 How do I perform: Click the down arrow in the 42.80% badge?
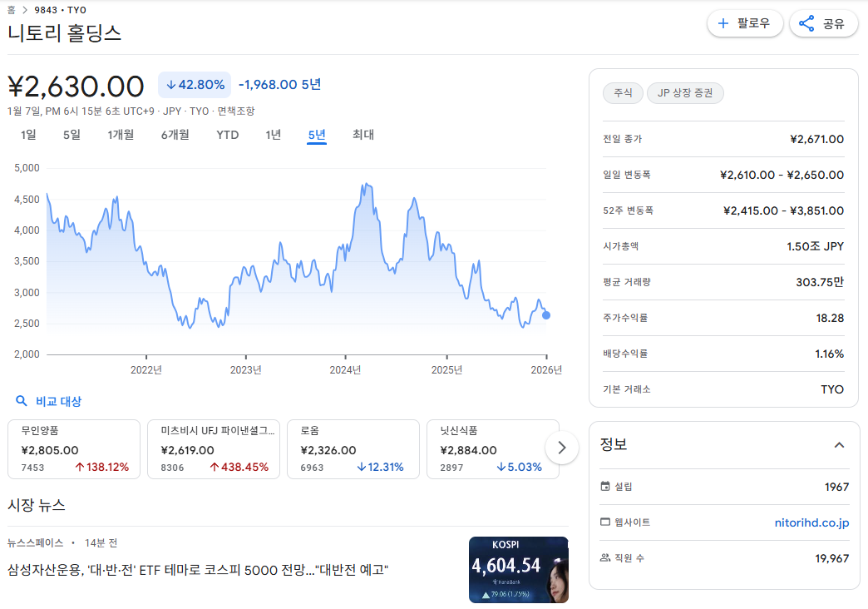point(171,85)
